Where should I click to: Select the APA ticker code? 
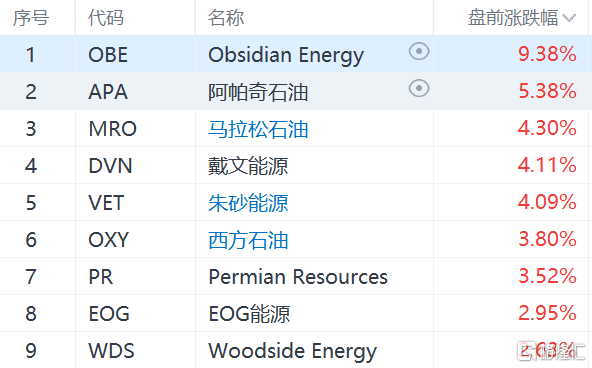pos(108,92)
